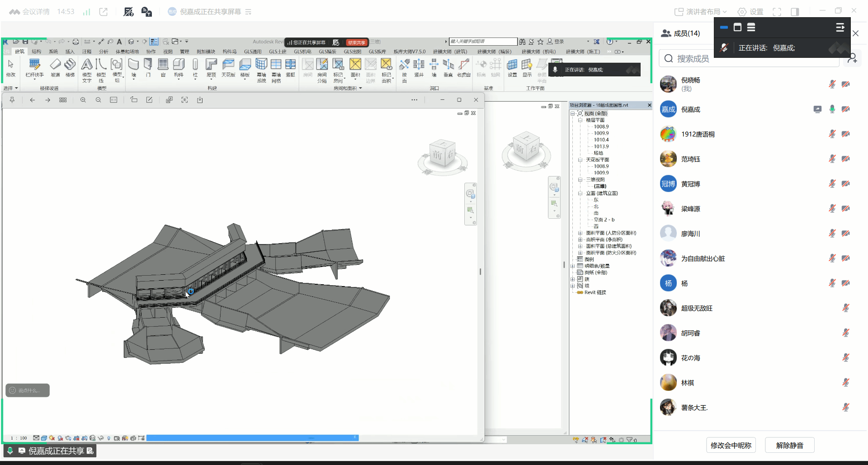Toggle microphone icon for 林棋
Image resolution: width=868 pixels, height=465 pixels.
pyautogui.click(x=845, y=383)
